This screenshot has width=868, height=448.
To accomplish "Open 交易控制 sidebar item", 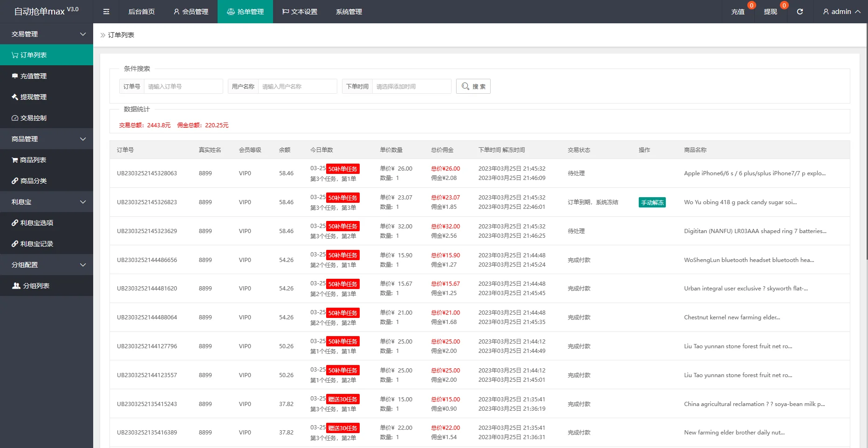I will [34, 118].
